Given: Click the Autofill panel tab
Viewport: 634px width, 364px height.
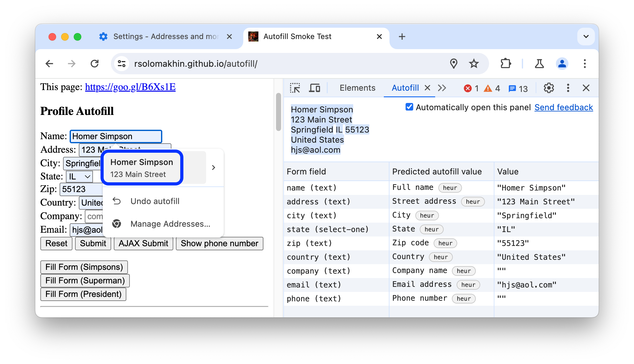Looking at the screenshot, I should click(405, 87).
